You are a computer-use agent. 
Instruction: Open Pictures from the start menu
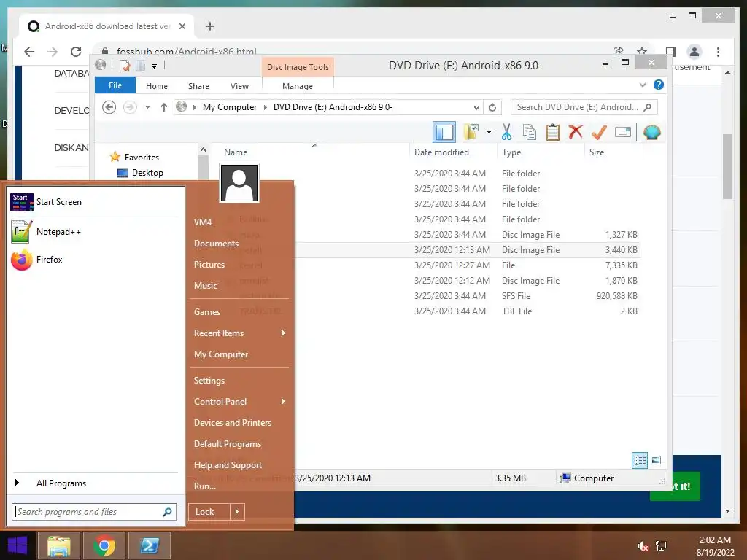pyautogui.click(x=209, y=264)
